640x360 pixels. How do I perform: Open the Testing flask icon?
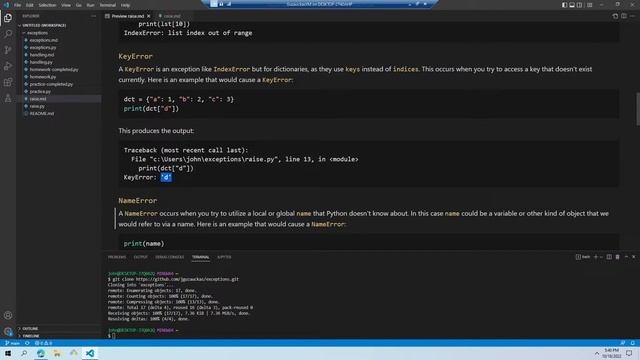click(8, 98)
